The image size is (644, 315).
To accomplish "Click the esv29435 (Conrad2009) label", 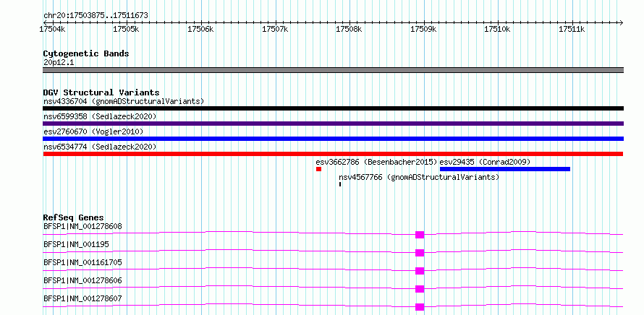I will tap(485, 162).
